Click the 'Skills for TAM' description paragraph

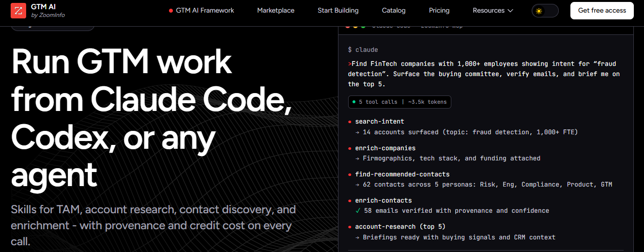tap(153, 225)
